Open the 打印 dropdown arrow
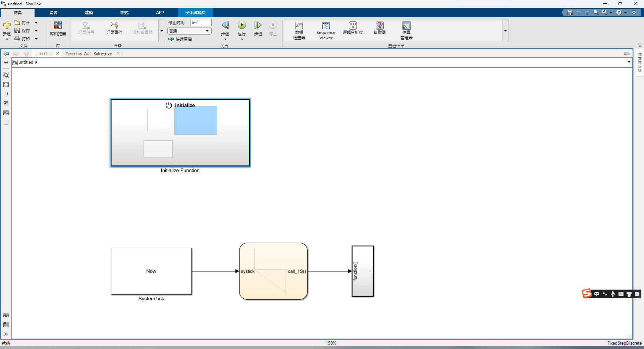 point(36,39)
